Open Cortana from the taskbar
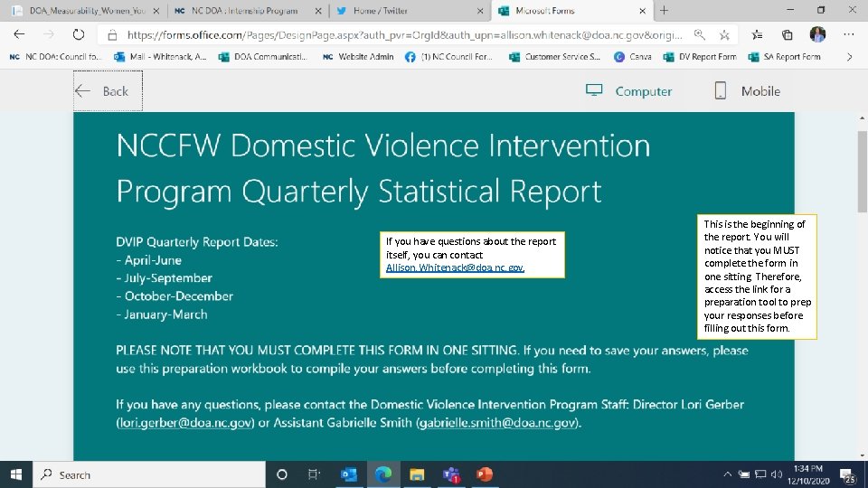 pos(282,474)
